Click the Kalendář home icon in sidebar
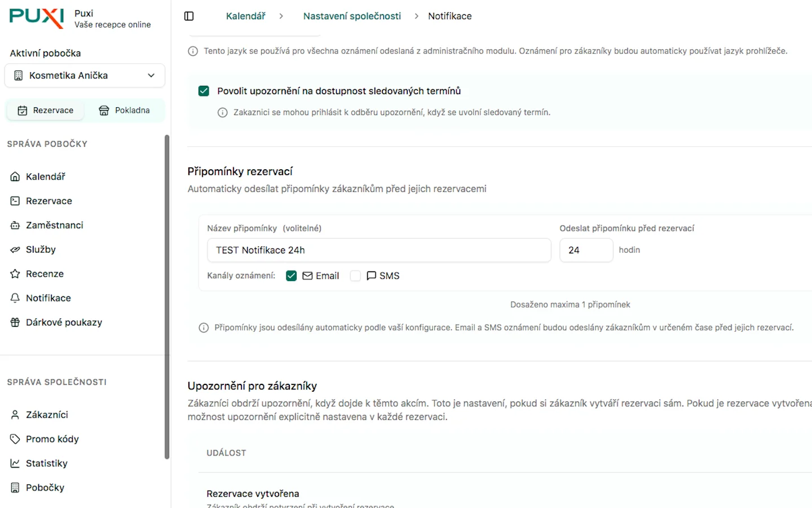 [x=15, y=177]
